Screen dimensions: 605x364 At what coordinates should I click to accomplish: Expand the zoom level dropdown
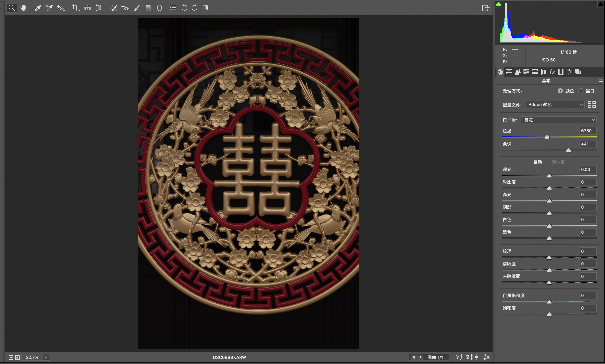coord(46,357)
